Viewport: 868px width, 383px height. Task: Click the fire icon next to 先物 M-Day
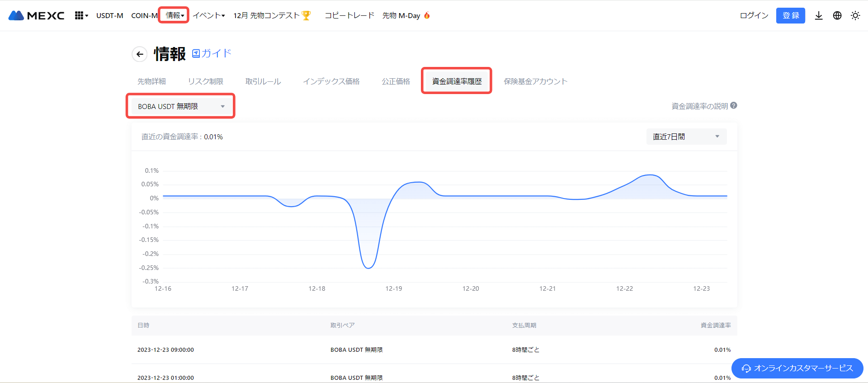pos(427,15)
